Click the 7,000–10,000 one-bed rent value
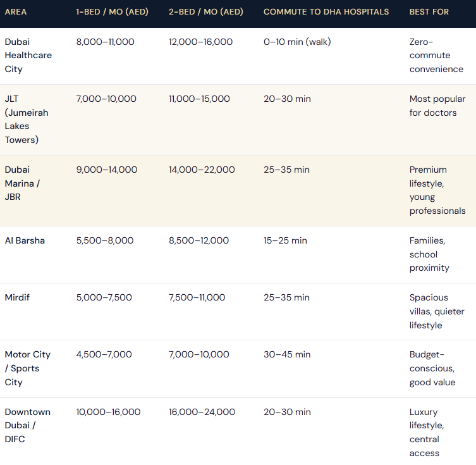 106,99
